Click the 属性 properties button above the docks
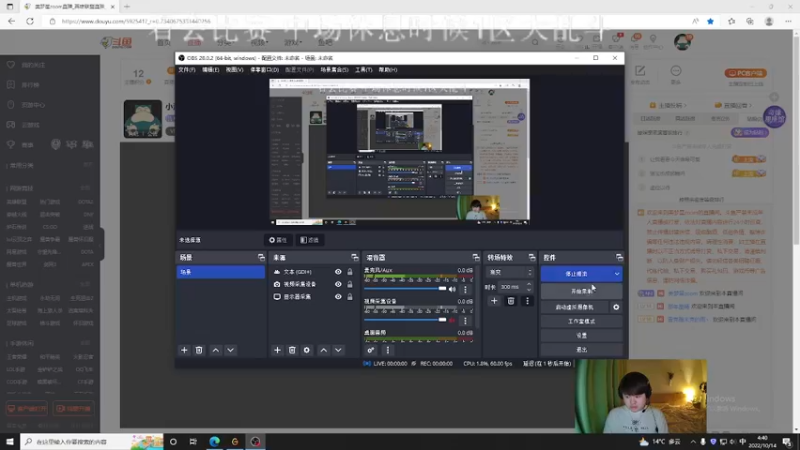Image resolution: width=800 pixels, height=450 pixels. coord(278,240)
